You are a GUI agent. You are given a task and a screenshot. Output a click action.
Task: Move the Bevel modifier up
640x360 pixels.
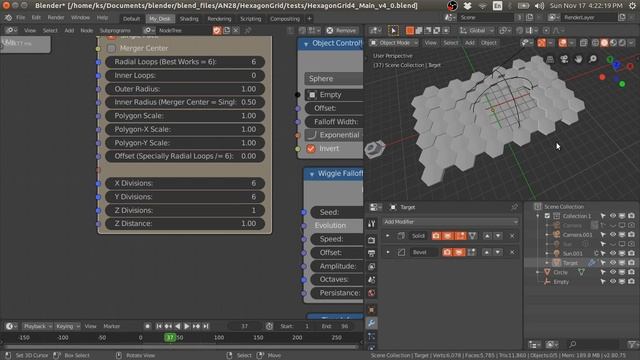(487, 252)
